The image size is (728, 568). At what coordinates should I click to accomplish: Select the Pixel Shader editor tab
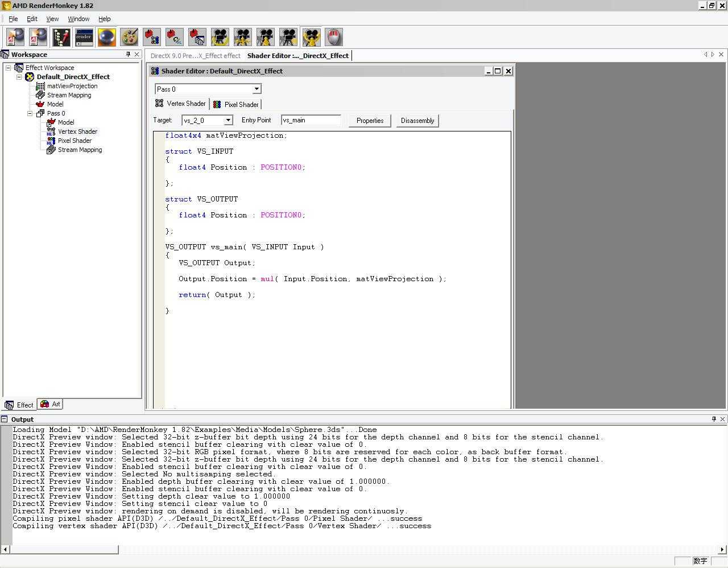tap(235, 104)
